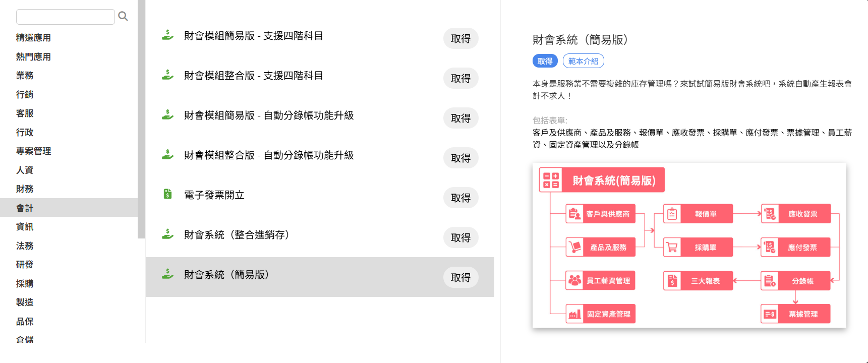The height and width of the screenshot is (363, 868).
Task: Select the 財會系統（整合進銷存） template row
Action: tap(303, 235)
